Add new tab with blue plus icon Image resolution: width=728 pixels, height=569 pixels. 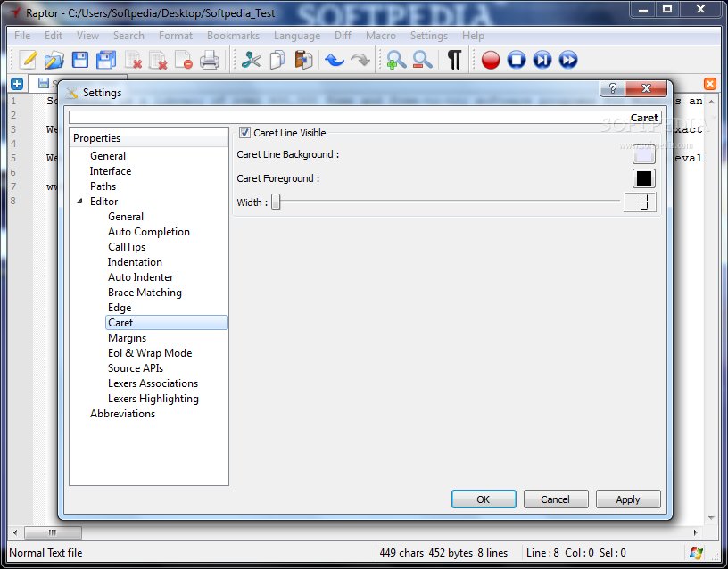click(x=17, y=84)
